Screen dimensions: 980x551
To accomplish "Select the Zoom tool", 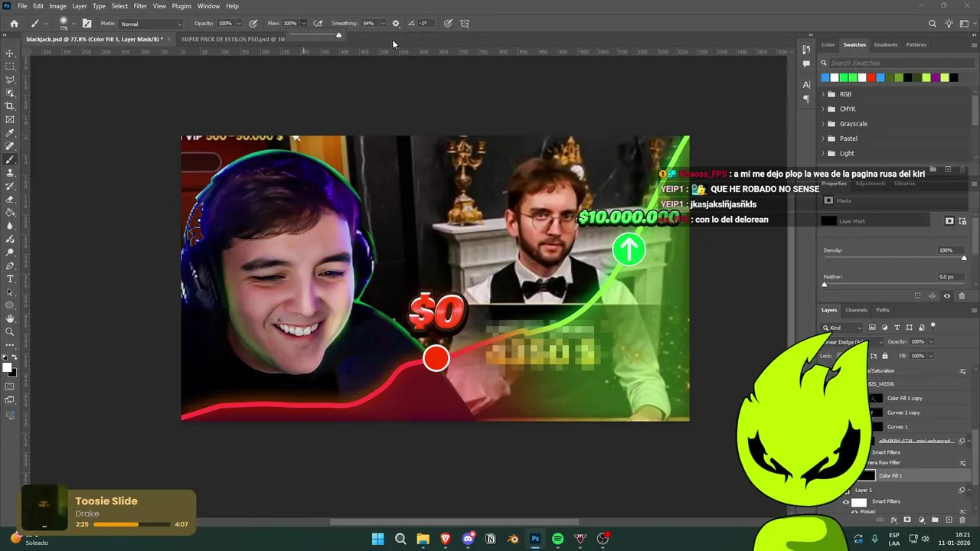I will coord(10,332).
